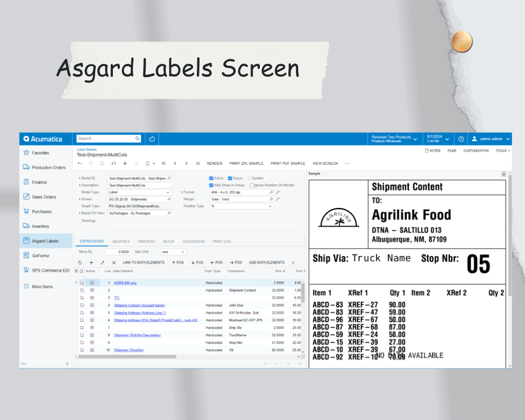The height and width of the screenshot is (420, 525).
Task: Open the recent history clock icon
Action: pos(152,139)
